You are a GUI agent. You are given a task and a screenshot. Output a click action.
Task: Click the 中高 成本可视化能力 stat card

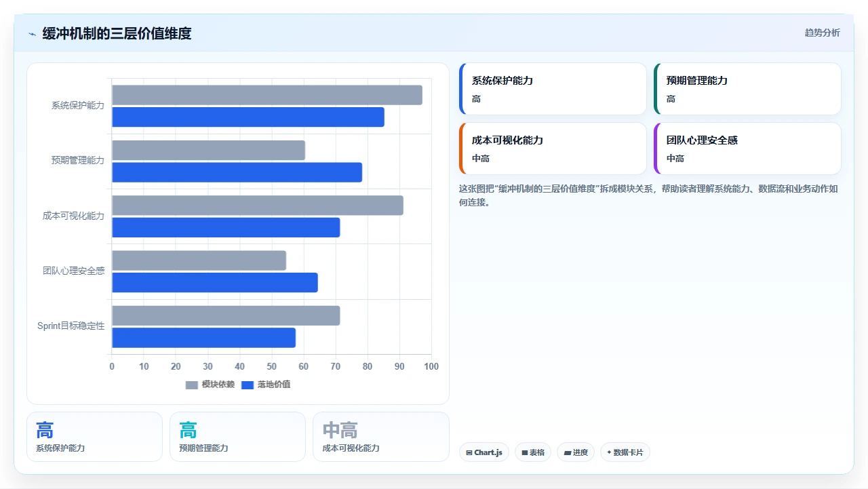[381, 437]
